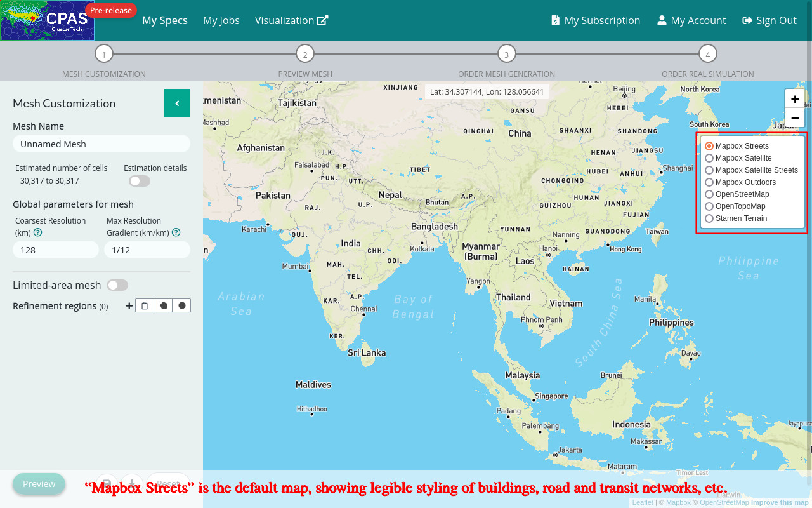This screenshot has height=508, width=812.
Task: Click the Hong Kong label on map
Action: pos(625,249)
